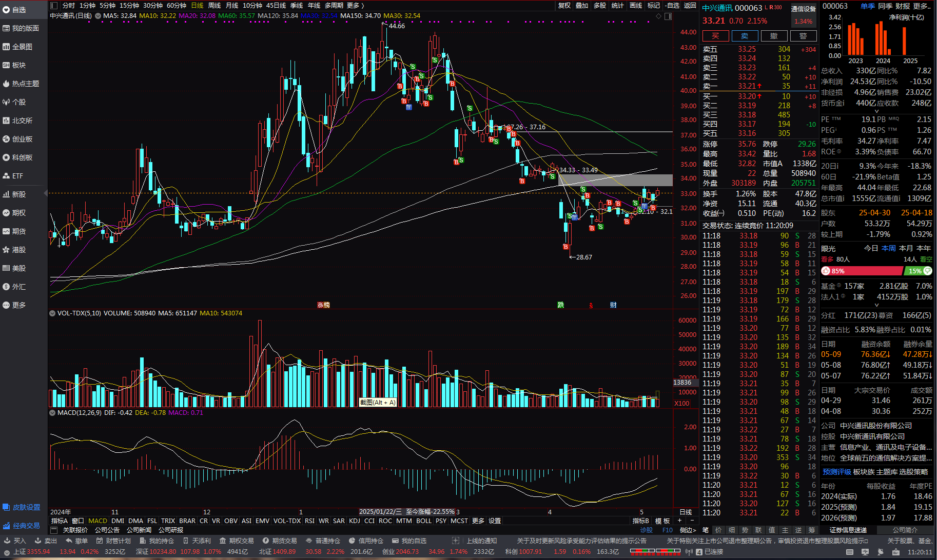Click the 撤单 cancel order icon

tap(69, 541)
